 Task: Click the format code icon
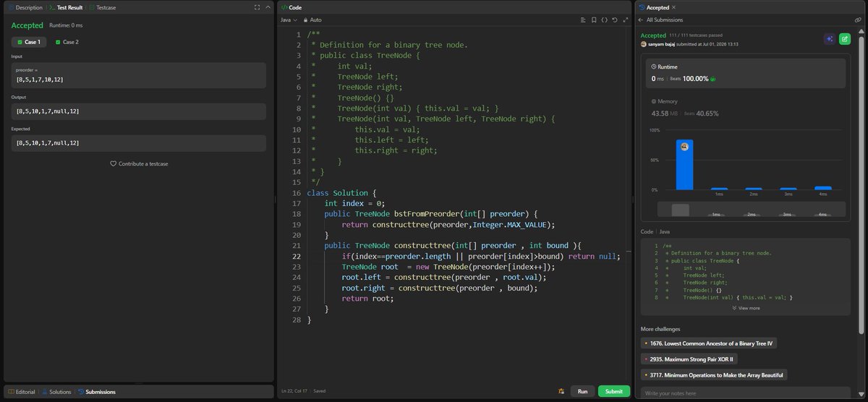(x=584, y=20)
